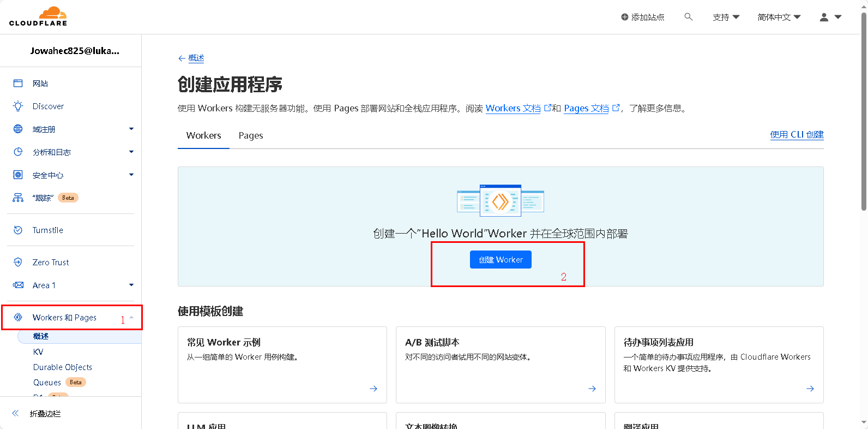The height and width of the screenshot is (429, 868).
Task: Click the 使用 CLI 创建 link
Action: (x=797, y=135)
